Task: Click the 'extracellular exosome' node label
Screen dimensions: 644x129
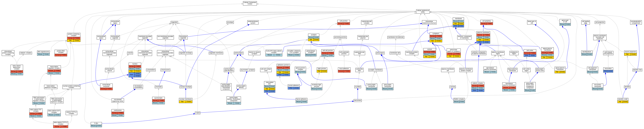Action: pos(106,85)
